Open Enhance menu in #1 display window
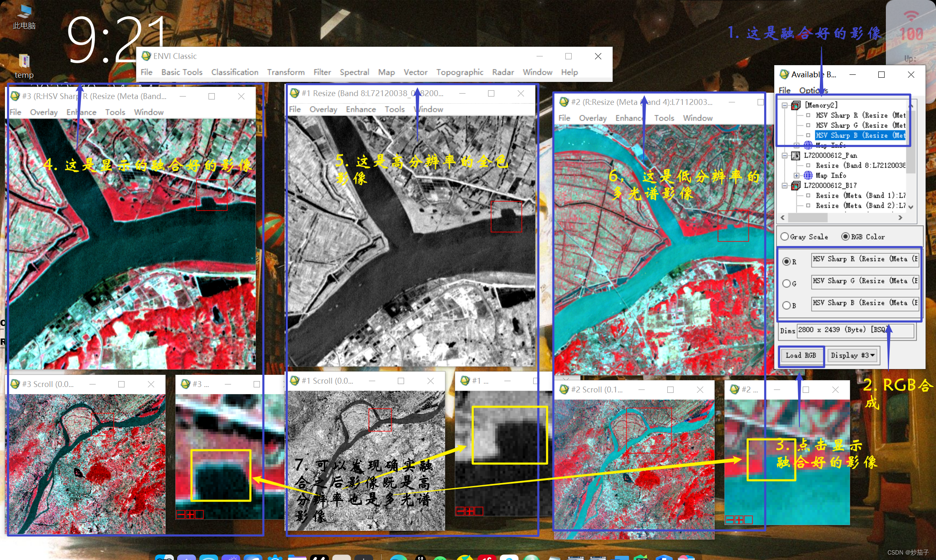The image size is (936, 560). [361, 109]
